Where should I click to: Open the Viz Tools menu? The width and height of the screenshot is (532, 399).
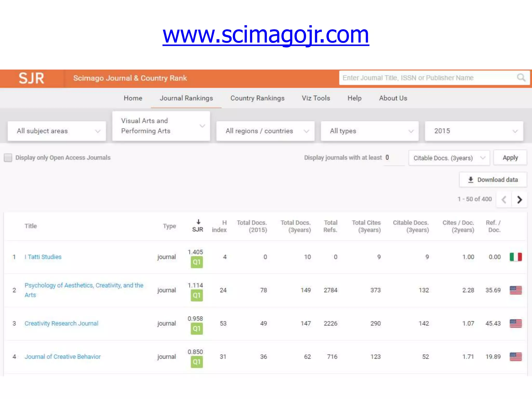click(316, 98)
